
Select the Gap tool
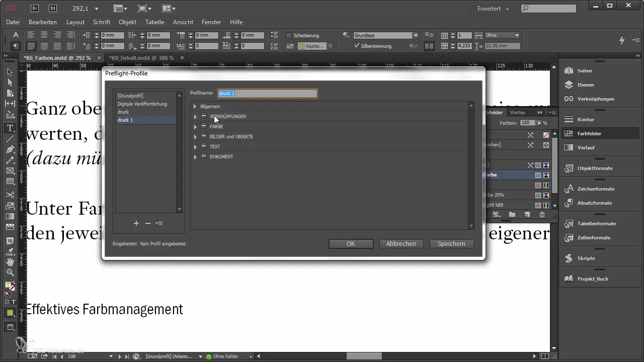click(10, 104)
